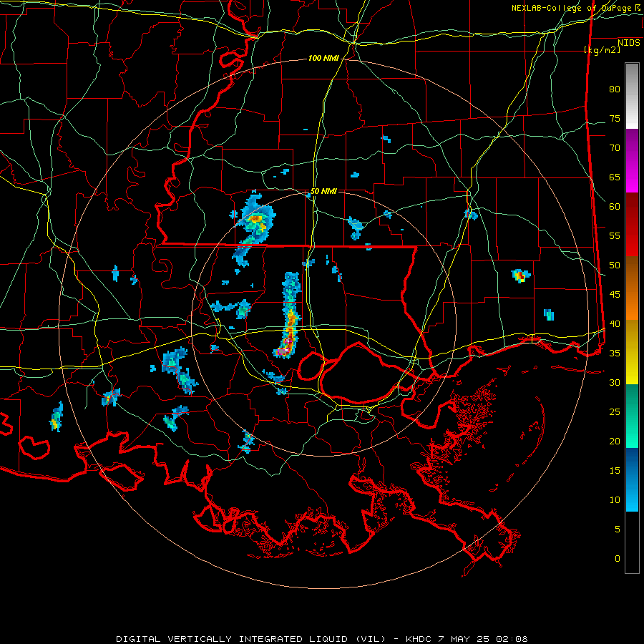Pick the green segment of the color bar
The image size is (644, 644).
point(632,416)
